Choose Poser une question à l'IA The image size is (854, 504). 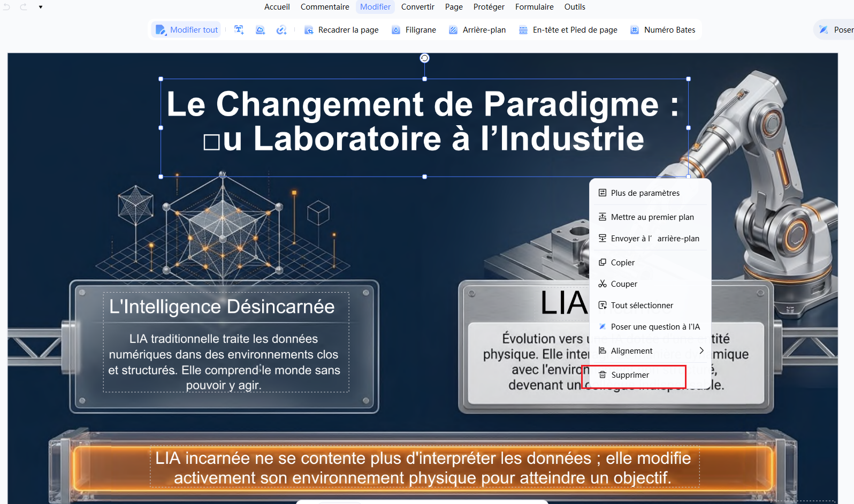click(x=650, y=327)
